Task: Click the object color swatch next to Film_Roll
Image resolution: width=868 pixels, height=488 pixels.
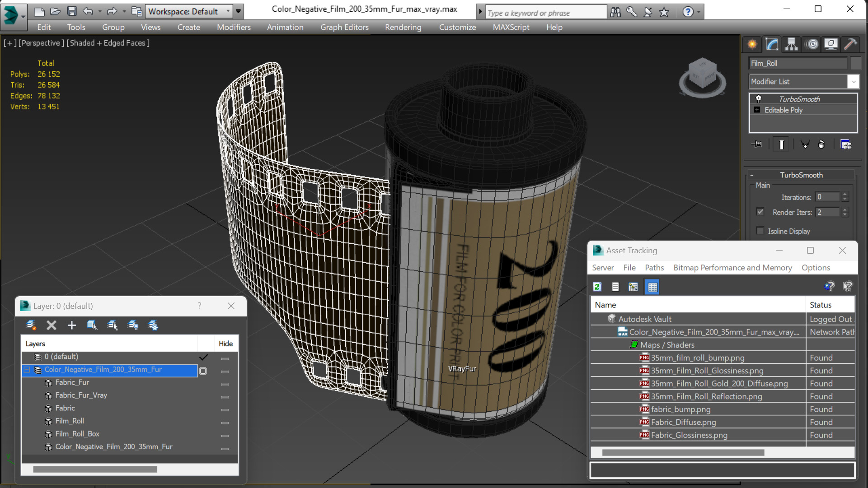Action: [x=855, y=63]
